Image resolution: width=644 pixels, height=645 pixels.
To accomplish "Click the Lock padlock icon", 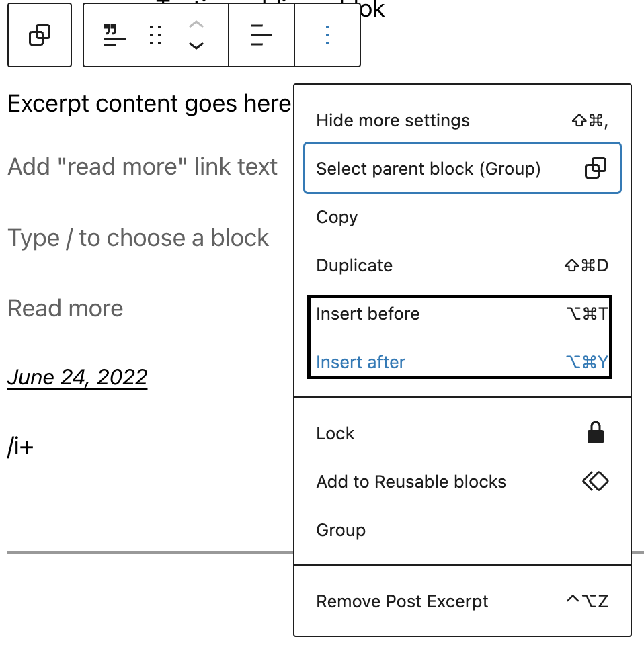I will click(594, 433).
